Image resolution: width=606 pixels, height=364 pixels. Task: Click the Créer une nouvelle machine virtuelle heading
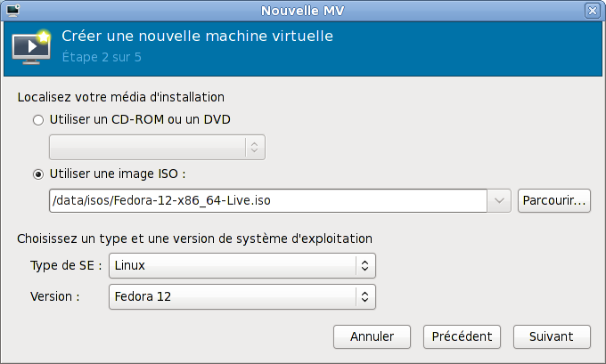point(197,37)
